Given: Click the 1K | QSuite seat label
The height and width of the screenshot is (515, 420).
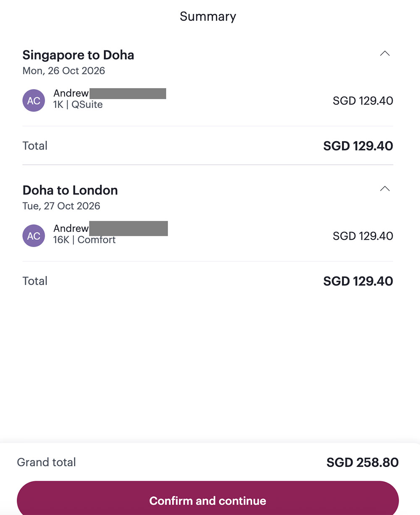Looking at the screenshot, I should (x=78, y=105).
